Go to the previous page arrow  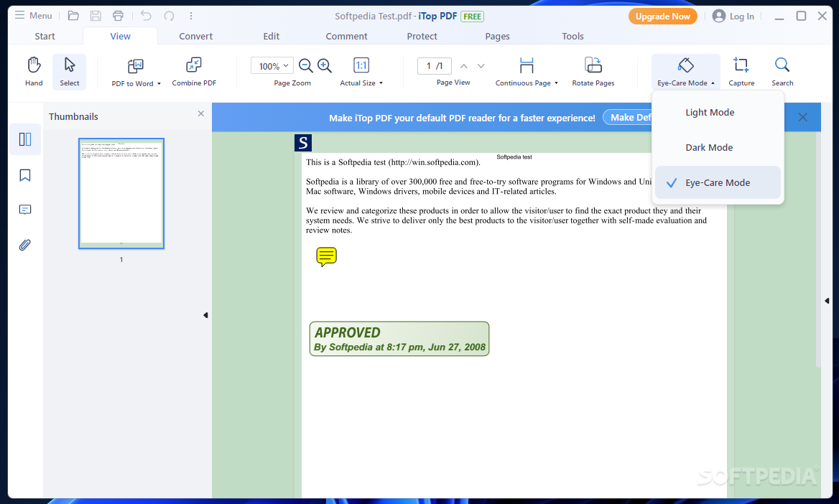click(464, 66)
